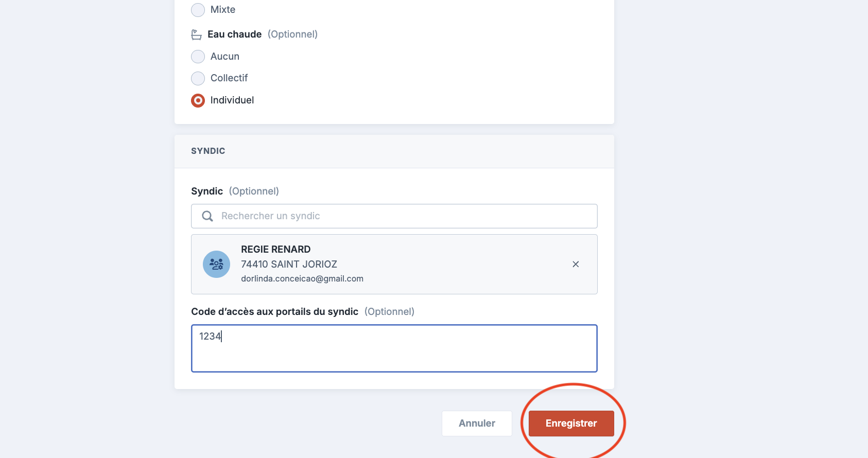Click the REGIE RENARD name
Image resolution: width=868 pixels, height=458 pixels.
275,250
